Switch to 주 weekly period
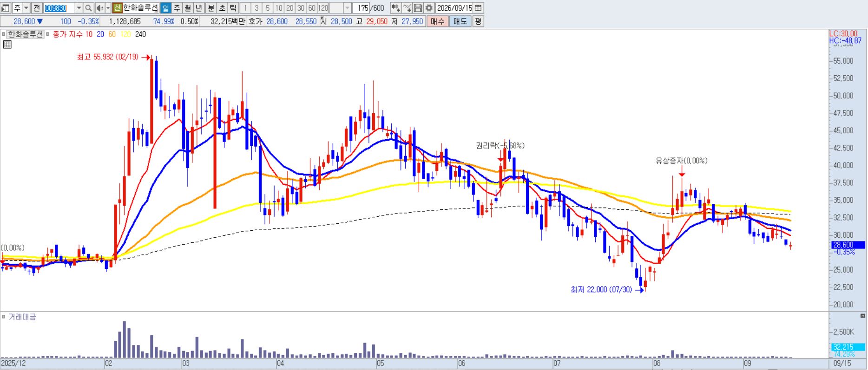 (177, 8)
